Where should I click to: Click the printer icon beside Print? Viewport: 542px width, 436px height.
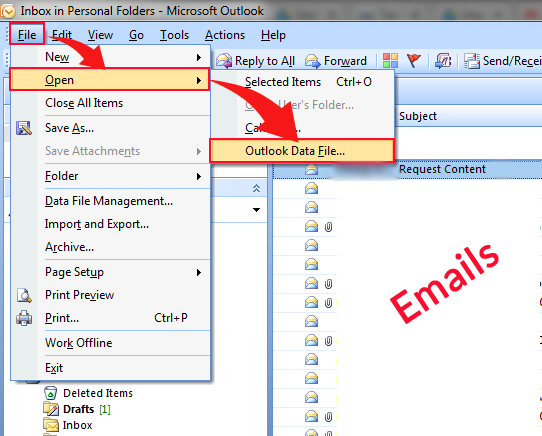click(x=24, y=318)
